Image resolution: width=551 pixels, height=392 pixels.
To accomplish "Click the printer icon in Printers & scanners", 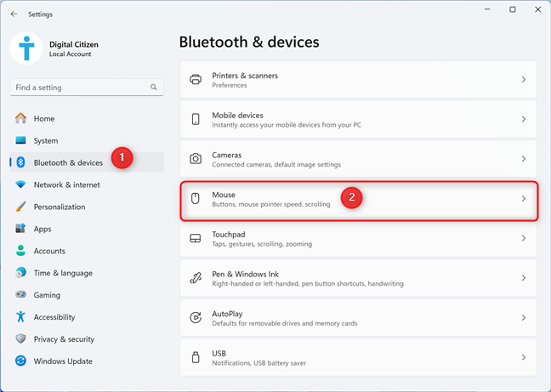I will (196, 79).
